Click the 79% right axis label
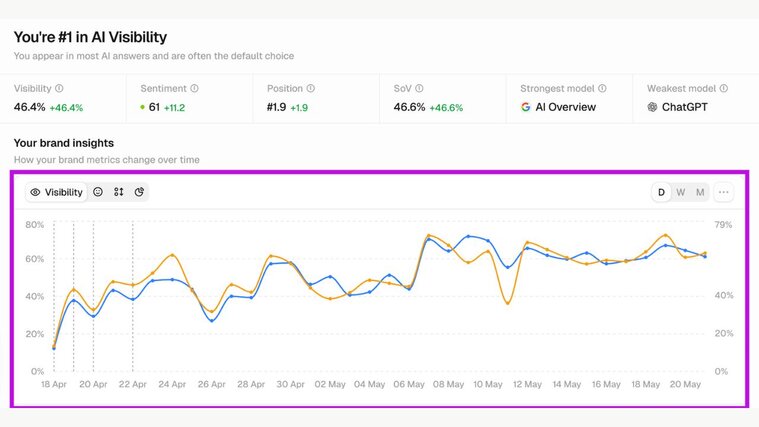 point(723,225)
